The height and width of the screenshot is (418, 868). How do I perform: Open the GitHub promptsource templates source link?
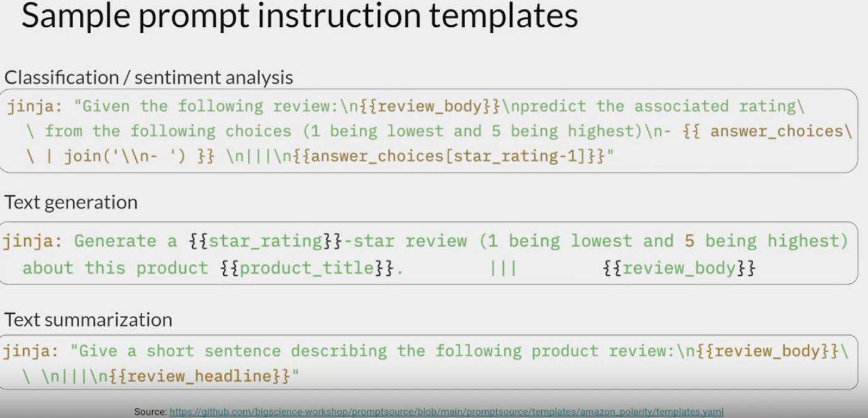446,412
